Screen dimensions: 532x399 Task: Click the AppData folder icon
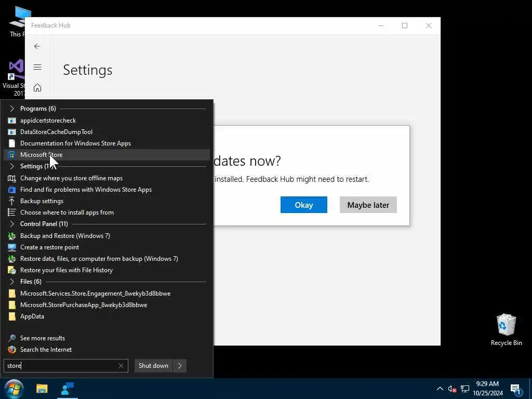pyautogui.click(x=12, y=316)
